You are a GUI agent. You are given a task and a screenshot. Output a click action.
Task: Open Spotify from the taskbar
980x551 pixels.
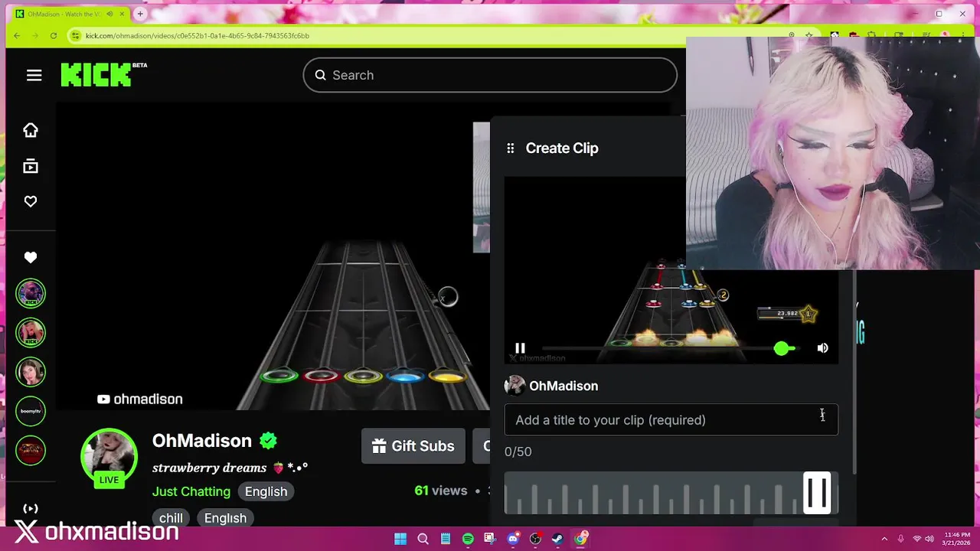tap(468, 539)
